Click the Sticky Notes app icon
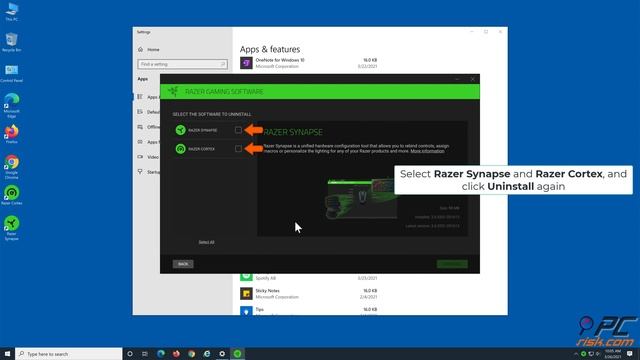The height and width of the screenshot is (360, 640). (x=246, y=293)
